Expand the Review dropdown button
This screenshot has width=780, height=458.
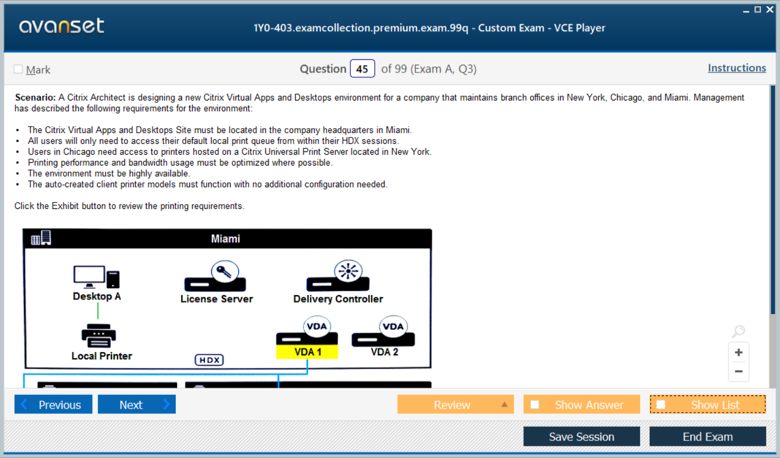point(455,404)
